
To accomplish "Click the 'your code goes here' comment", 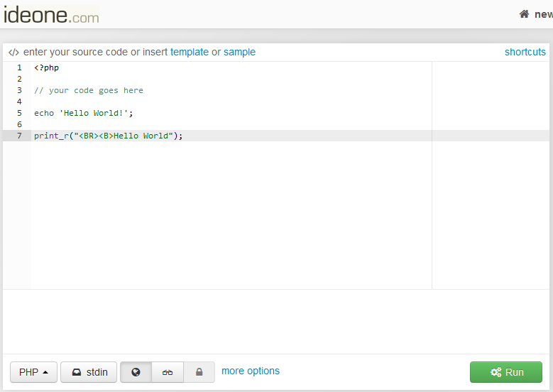I will pos(89,90).
